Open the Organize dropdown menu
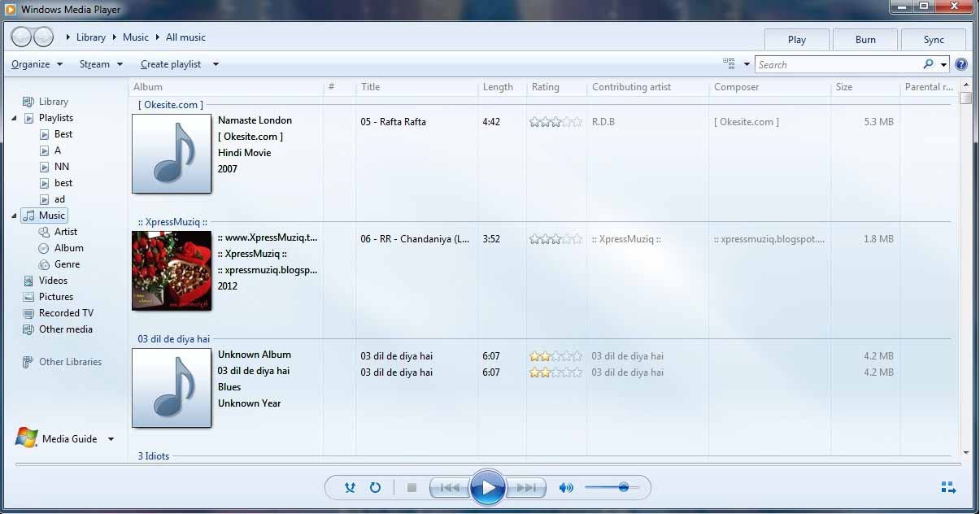 tap(37, 64)
